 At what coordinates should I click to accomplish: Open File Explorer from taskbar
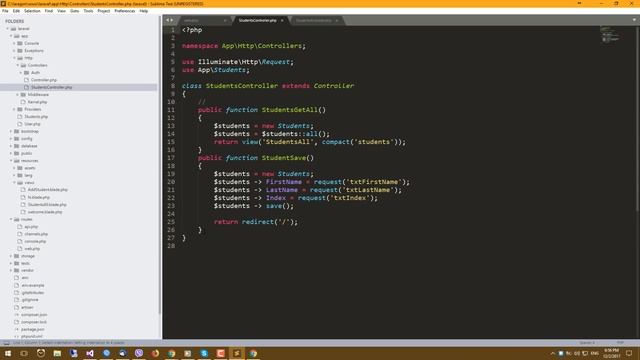pos(57,353)
